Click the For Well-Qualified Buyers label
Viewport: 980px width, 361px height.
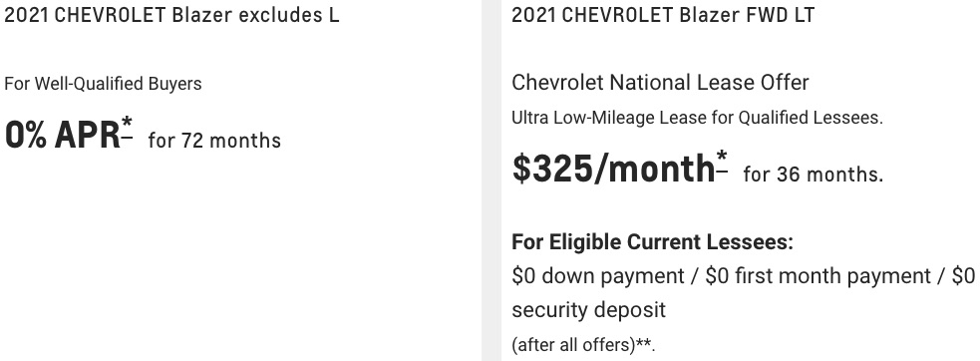point(103,84)
